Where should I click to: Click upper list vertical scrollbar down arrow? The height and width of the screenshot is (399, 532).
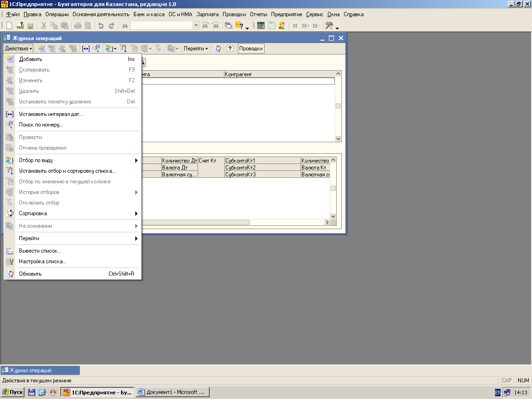[x=338, y=139]
